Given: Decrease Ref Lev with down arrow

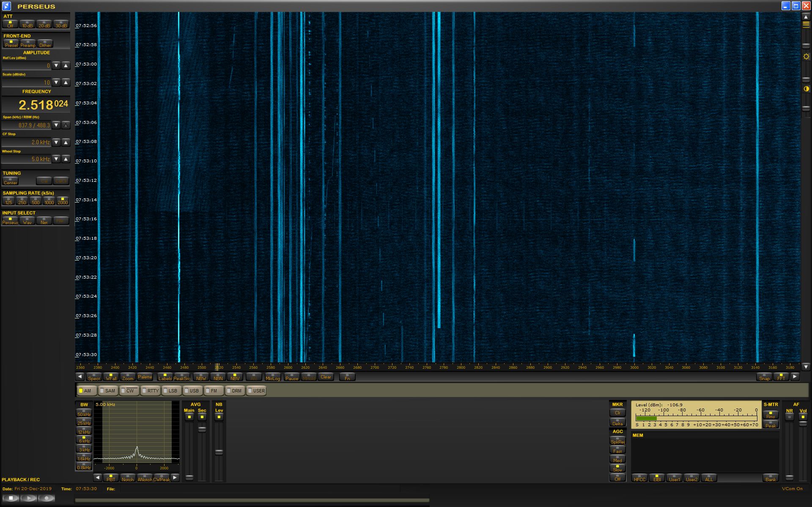Looking at the screenshot, I should tap(56, 66).
